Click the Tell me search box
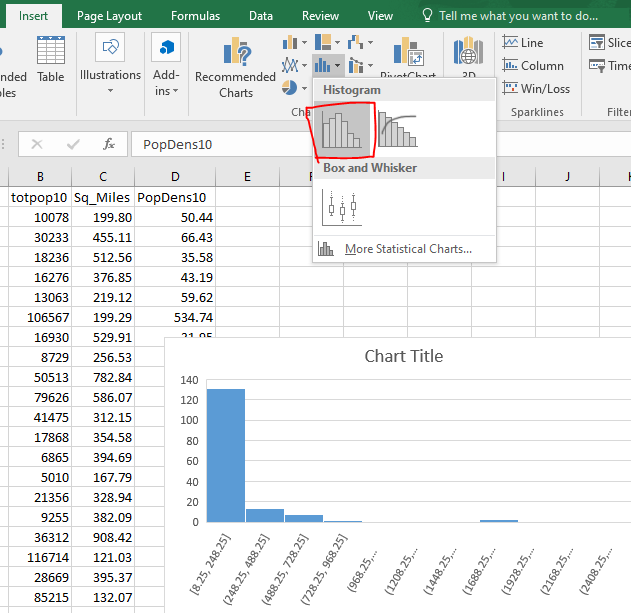Screen dimensions: 631x613 (x=517, y=16)
